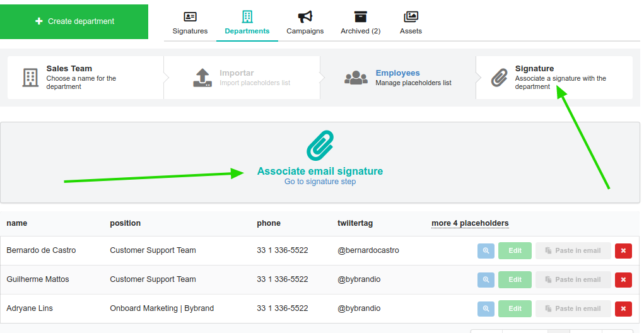Edit the Guilherme Mattos row

tap(515, 279)
